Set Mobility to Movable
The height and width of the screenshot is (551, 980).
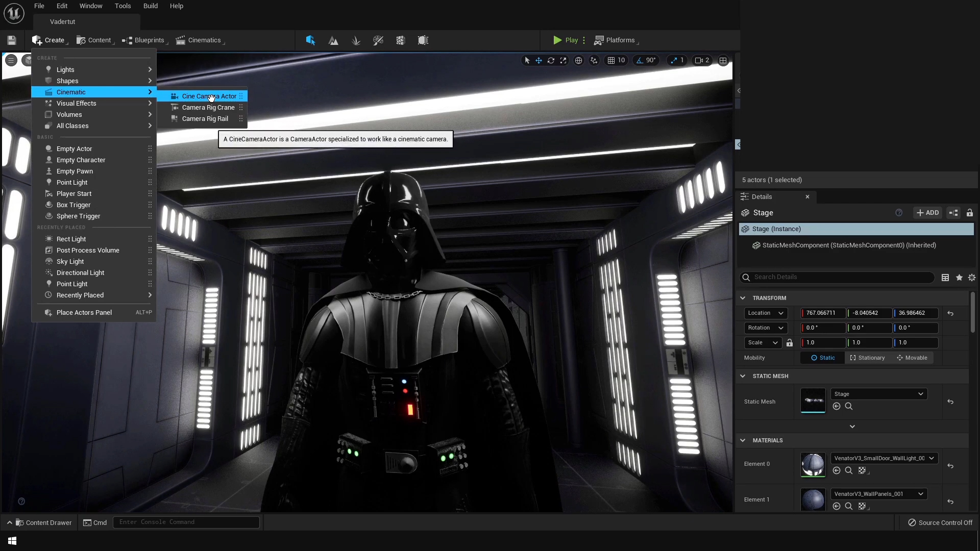coord(912,358)
